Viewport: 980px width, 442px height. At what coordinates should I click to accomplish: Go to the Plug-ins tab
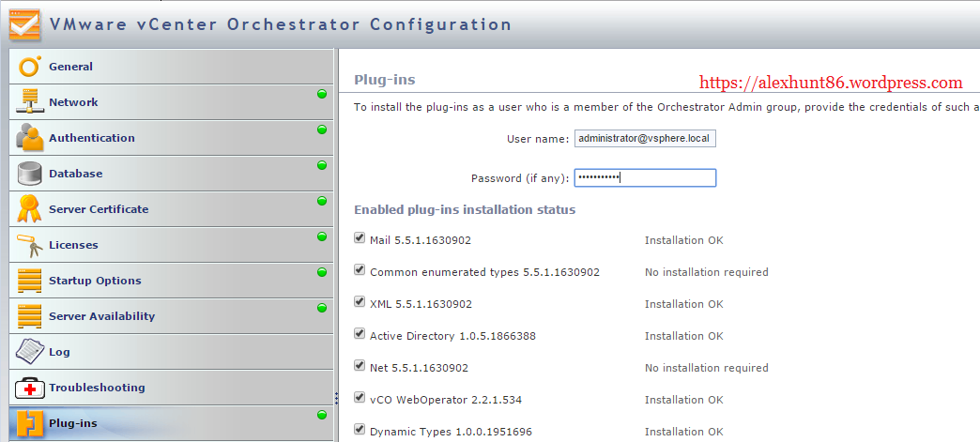click(72, 423)
